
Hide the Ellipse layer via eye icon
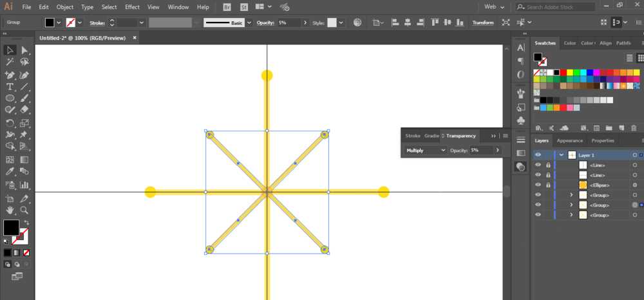tap(538, 185)
